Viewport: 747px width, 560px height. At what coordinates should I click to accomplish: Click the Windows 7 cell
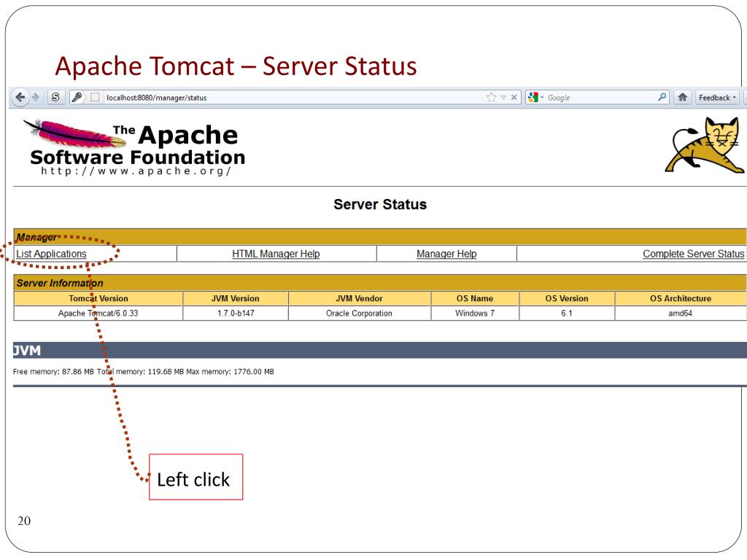[x=475, y=314]
